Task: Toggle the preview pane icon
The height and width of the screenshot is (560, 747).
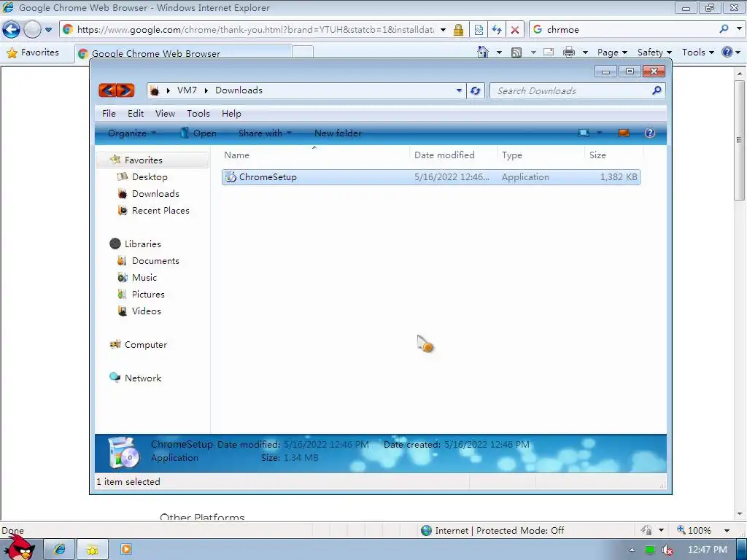Action: pos(624,133)
